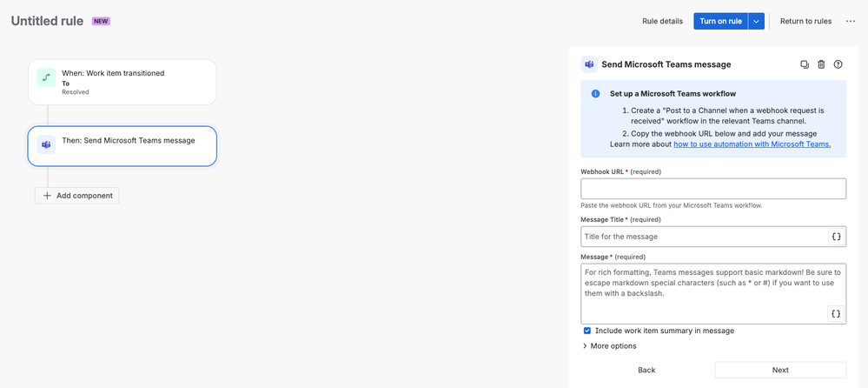
Task: Click the Next button
Action: (x=780, y=371)
